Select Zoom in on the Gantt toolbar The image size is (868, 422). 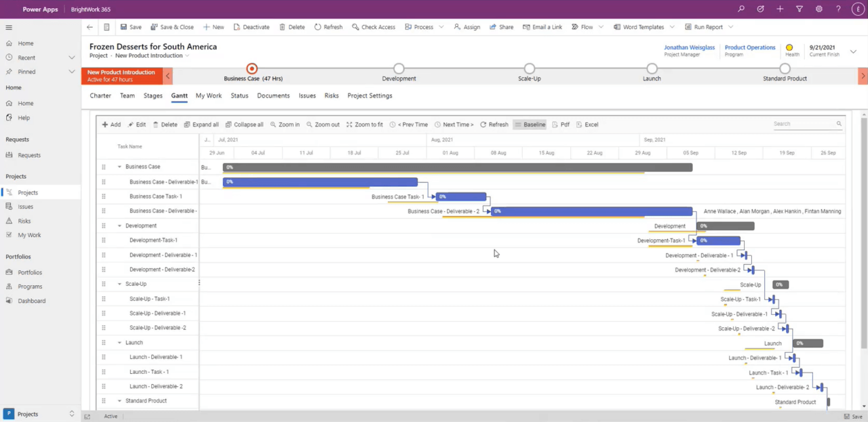tap(285, 124)
